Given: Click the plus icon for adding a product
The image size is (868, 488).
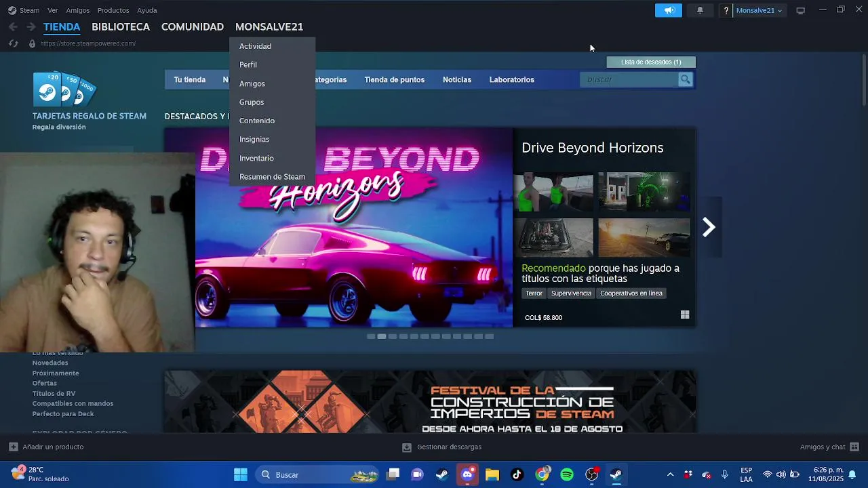Looking at the screenshot, I should tap(13, 447).
